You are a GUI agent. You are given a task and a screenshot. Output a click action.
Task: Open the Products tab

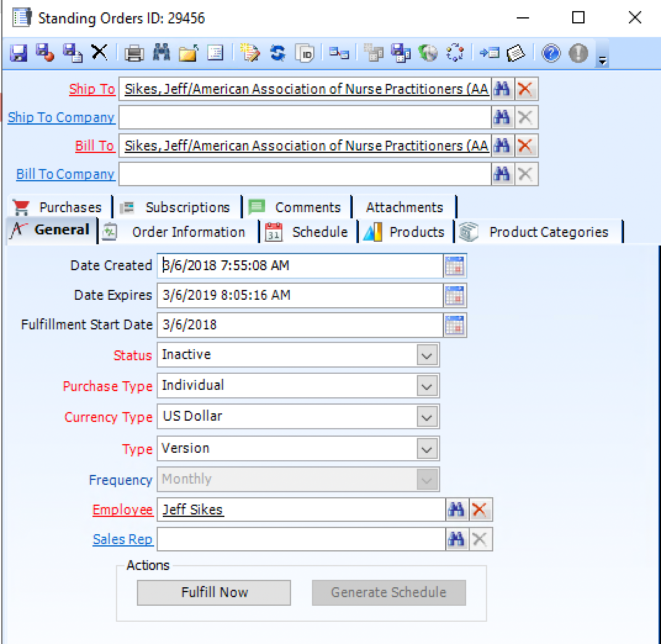tap(416, 233)
